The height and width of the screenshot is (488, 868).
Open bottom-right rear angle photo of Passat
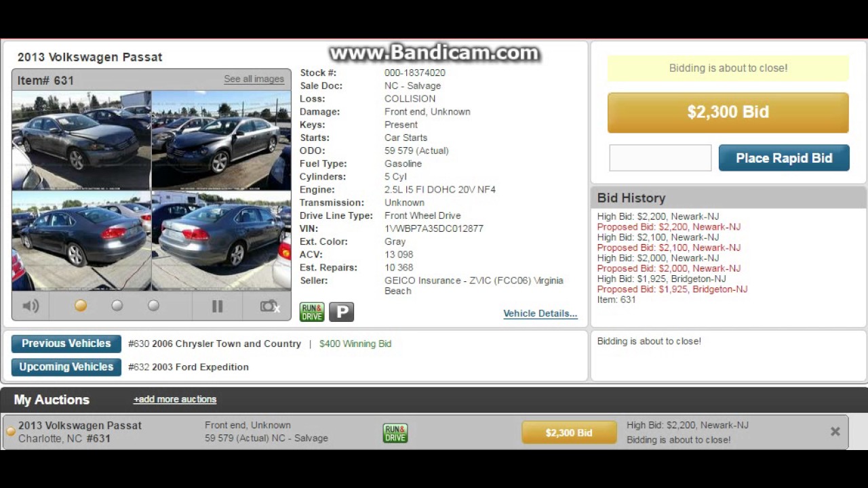coord(221,241)
